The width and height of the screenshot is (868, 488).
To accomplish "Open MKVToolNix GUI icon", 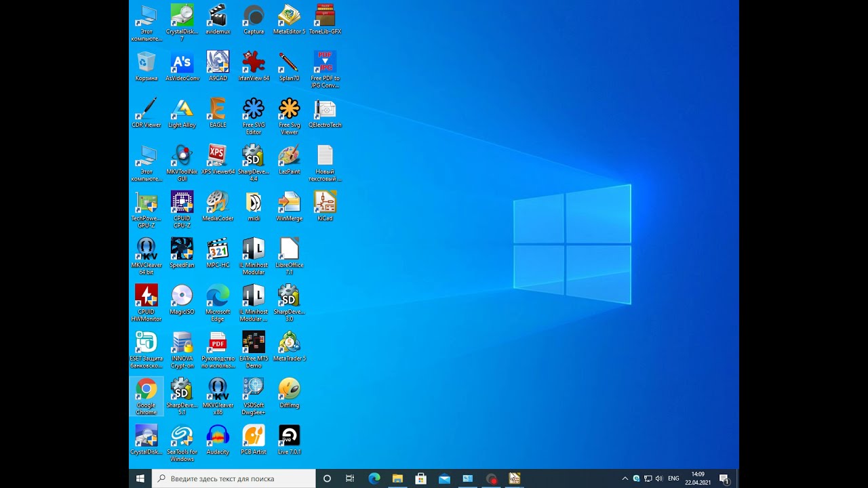I will 182,163.
